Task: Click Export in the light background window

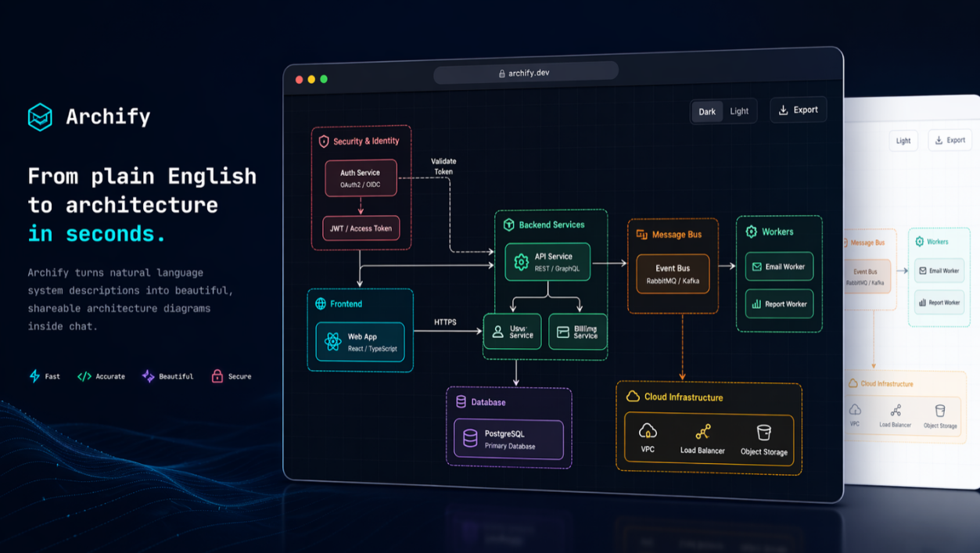Action: tap(949, 140)
